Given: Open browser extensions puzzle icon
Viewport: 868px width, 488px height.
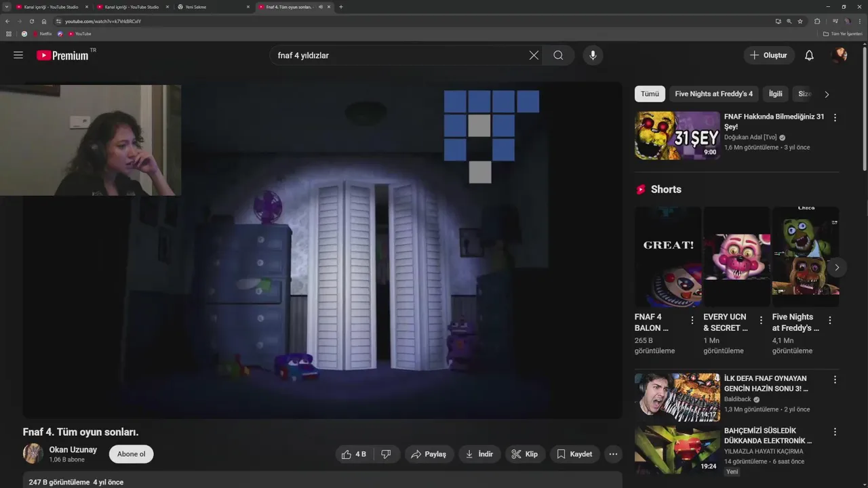Looking at the screenshot, I should click(x=817, y=21).
